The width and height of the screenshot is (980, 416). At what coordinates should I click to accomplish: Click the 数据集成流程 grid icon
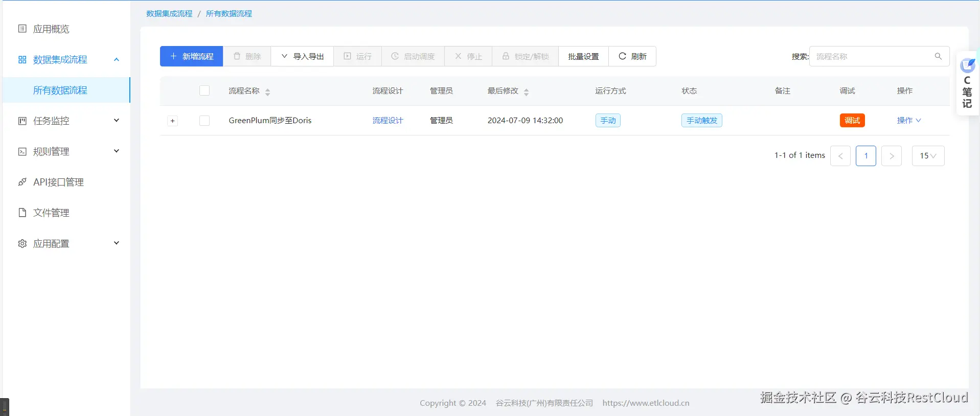pos(22,60)
